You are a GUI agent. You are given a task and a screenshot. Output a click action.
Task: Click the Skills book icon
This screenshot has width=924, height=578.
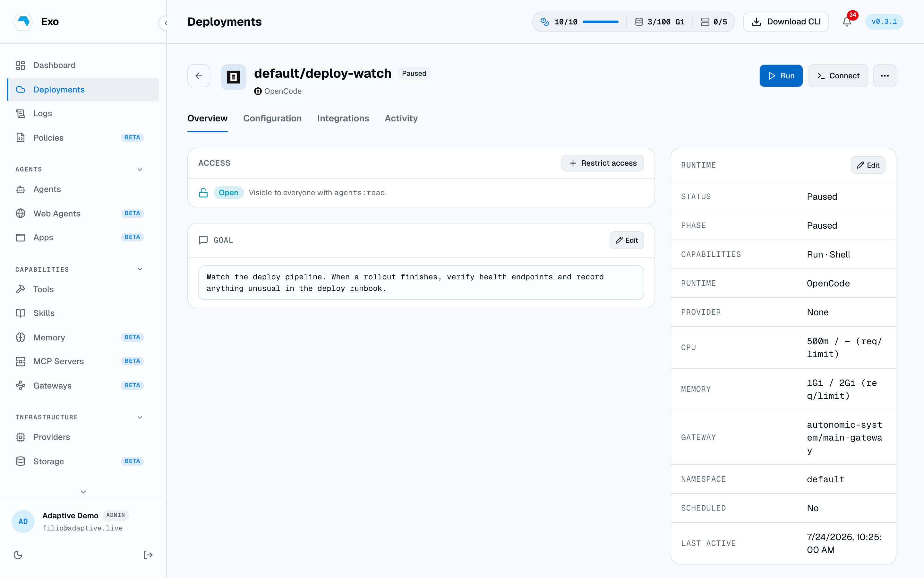pyautogui.click(x=21, y=313)
